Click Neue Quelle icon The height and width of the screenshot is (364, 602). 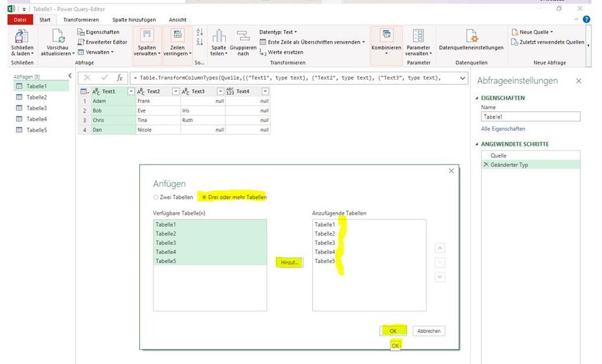coord(515,33)
